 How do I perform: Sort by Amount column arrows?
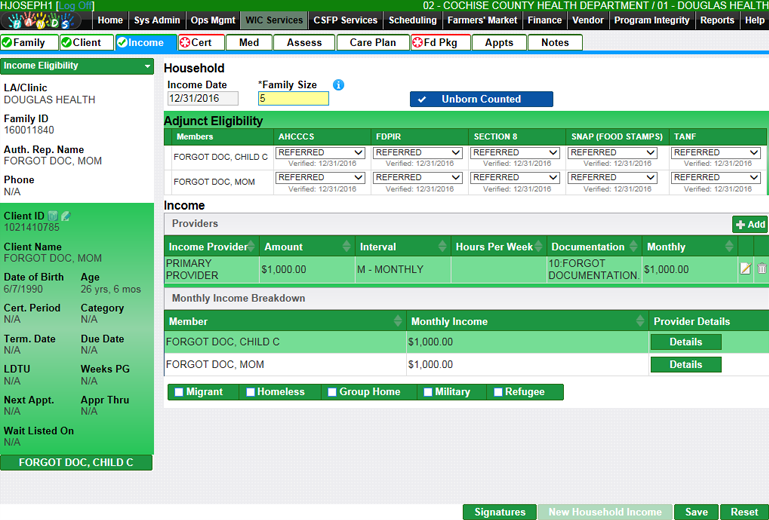tap(348, 247)
